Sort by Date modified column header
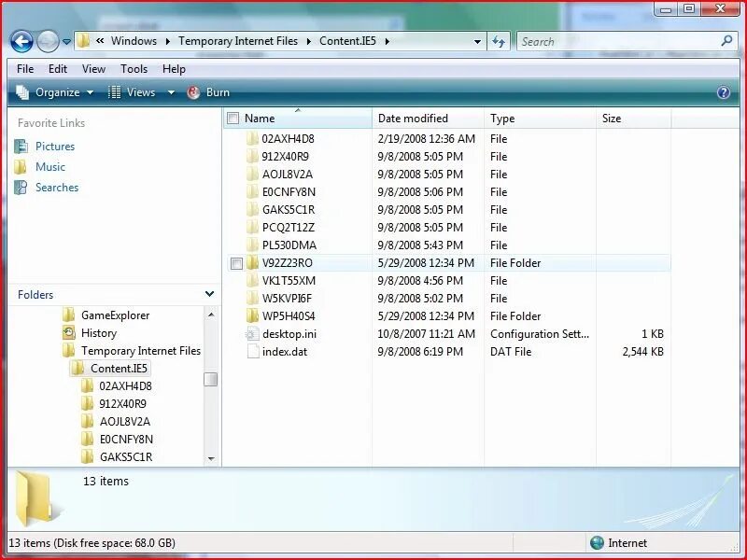This screenshot has width=747, height=560. 428,119
